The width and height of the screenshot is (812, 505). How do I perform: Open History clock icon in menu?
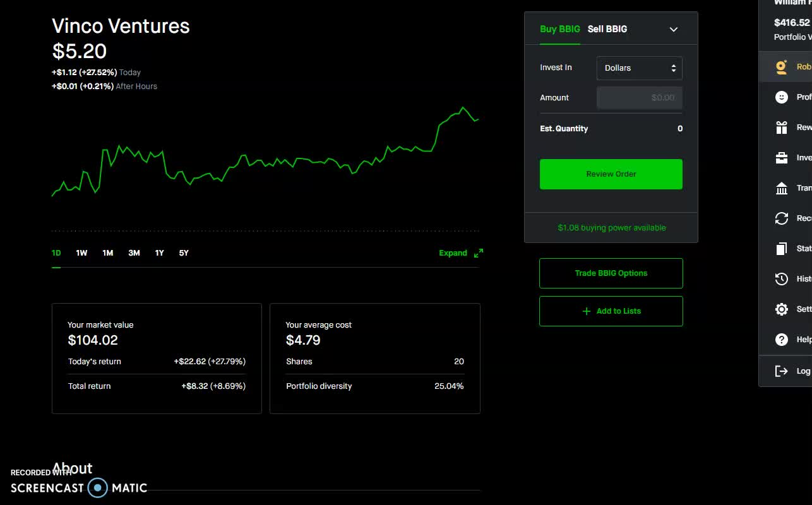click(782, 279)
